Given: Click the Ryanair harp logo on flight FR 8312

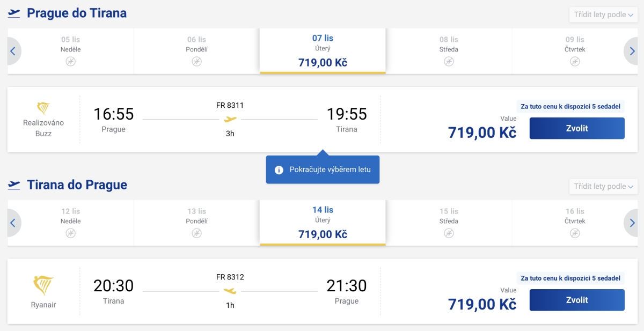Looking at the screenshot, I should point(43,286).
